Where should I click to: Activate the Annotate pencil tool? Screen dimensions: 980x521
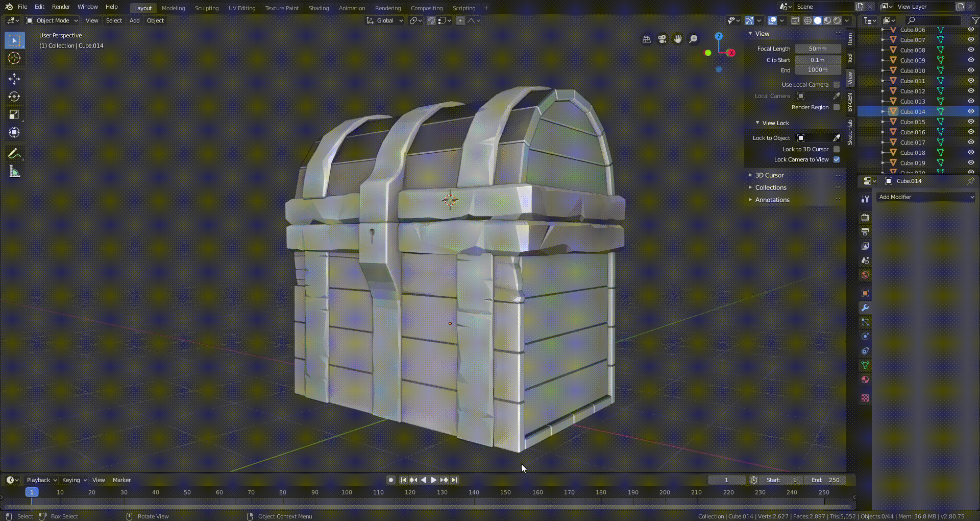pyautogui.click(x=14, y=154)
